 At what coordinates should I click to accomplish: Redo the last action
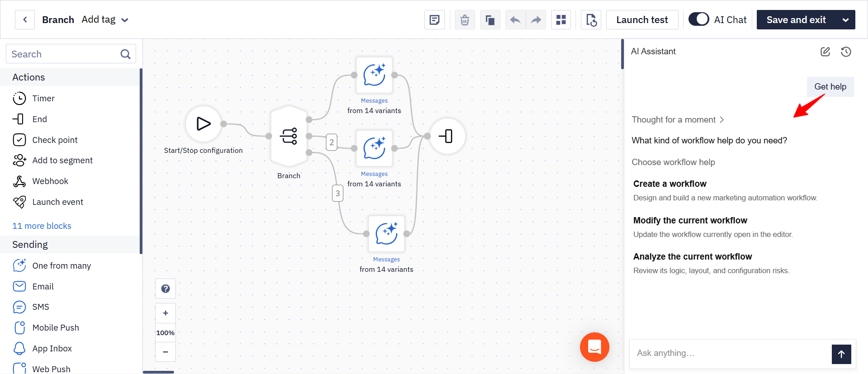pos(536,20)
